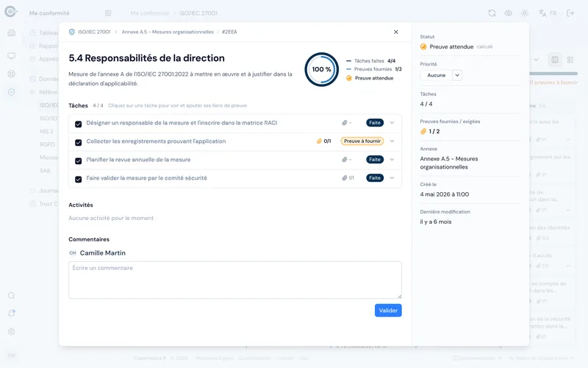Click the paperclip icon on 'Planifier la revue' row

(344, 160)
